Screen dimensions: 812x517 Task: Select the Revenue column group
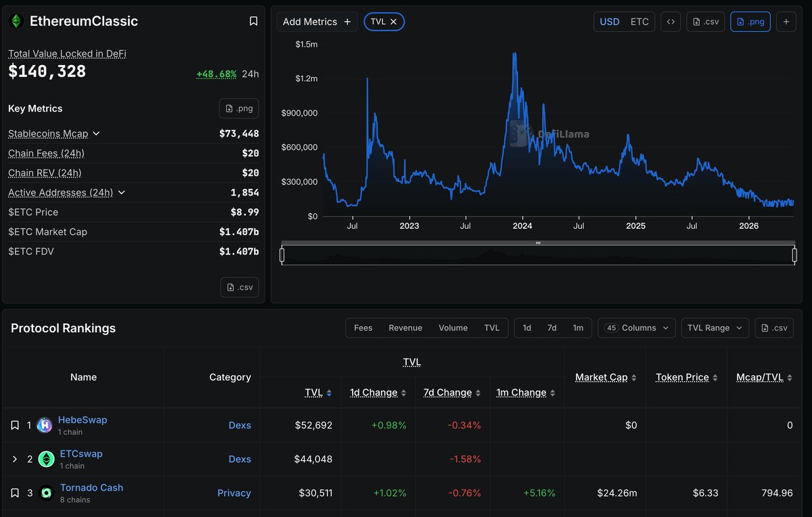(405, 328)
